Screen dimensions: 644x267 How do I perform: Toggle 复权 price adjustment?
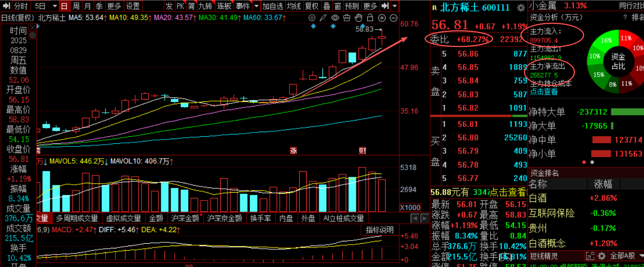click(312, 6)
